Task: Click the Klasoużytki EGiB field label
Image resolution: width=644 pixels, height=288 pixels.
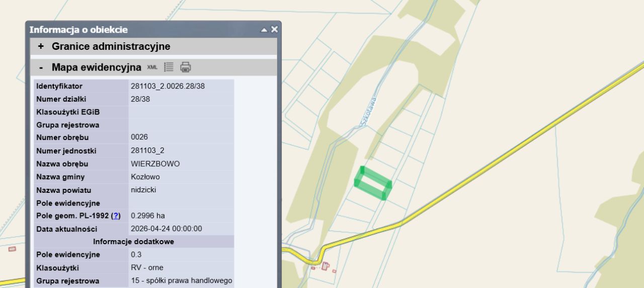Action: point(68,112)
